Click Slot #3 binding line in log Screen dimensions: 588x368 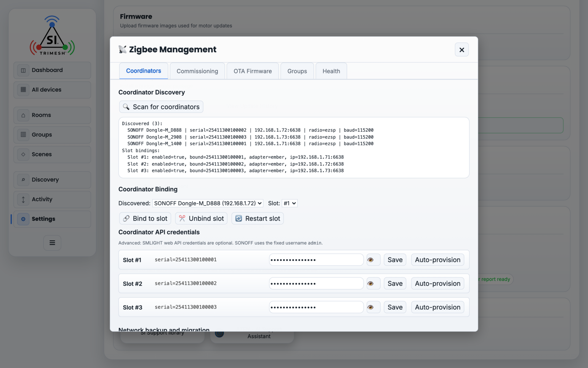coord(236,171)
